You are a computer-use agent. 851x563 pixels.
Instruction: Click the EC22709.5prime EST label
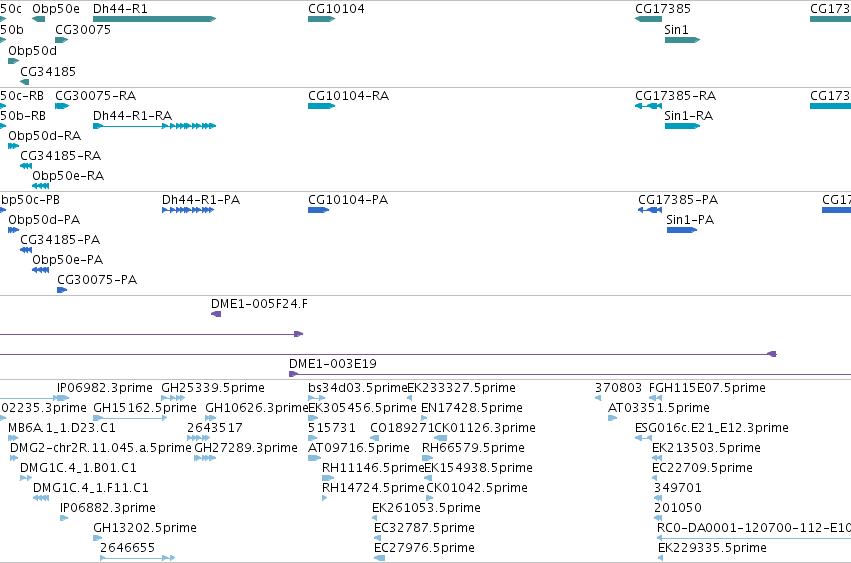[702, 468]
